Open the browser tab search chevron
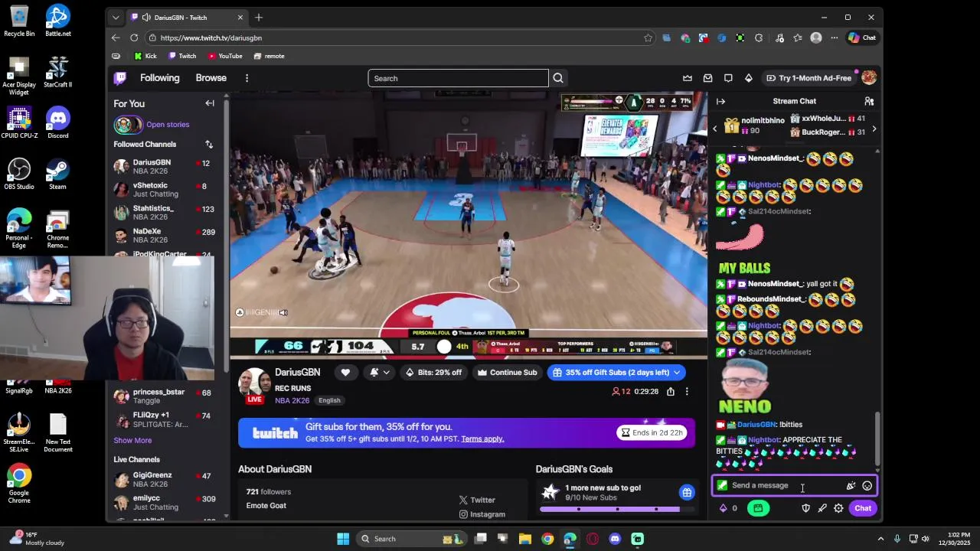 [x=116, y=18]
